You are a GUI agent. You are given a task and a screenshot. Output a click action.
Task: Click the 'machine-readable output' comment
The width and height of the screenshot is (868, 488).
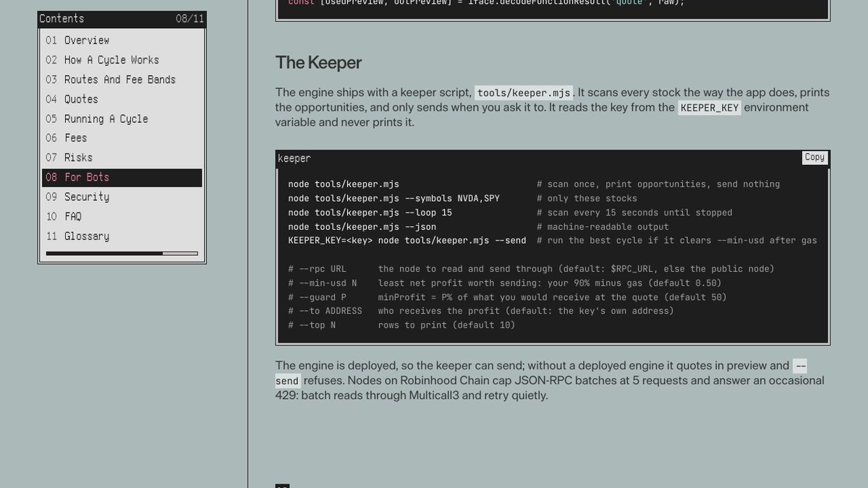click(603, 226)
